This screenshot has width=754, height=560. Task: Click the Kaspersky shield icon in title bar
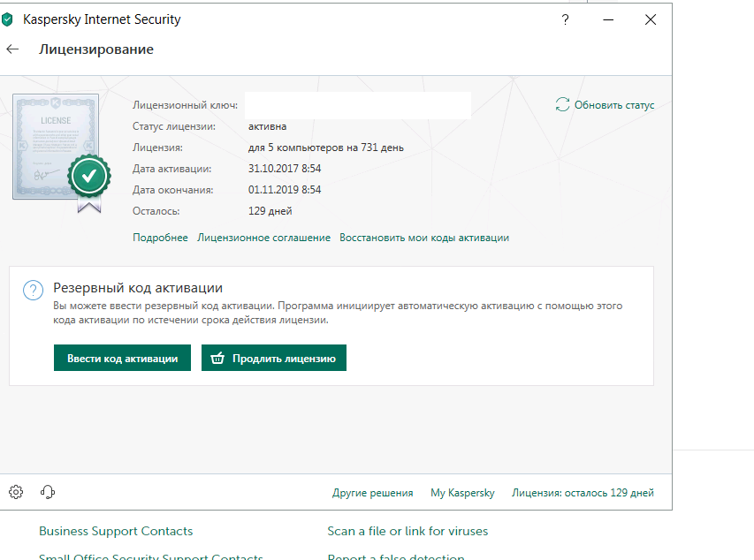tap(8, 19)
